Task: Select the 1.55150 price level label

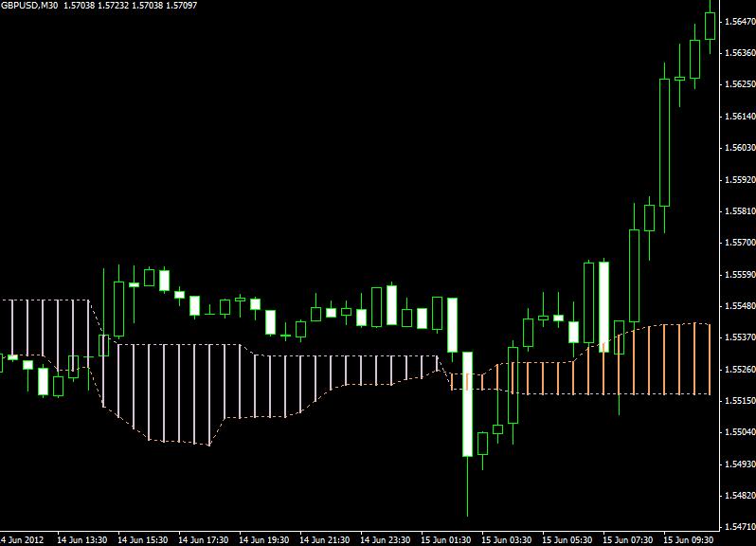Action: tap(740, 401)
